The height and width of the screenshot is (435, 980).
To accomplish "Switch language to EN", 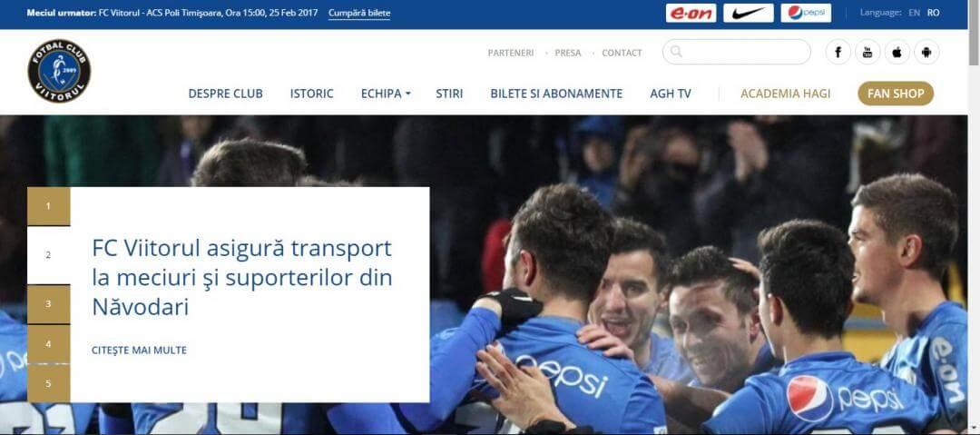I will point(914,13).
